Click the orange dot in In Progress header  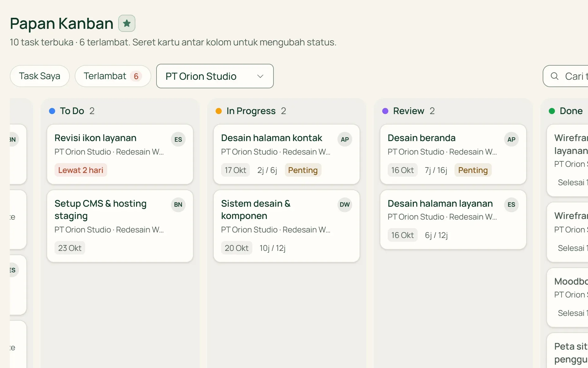pyautogui.click(x=219, y=111)
